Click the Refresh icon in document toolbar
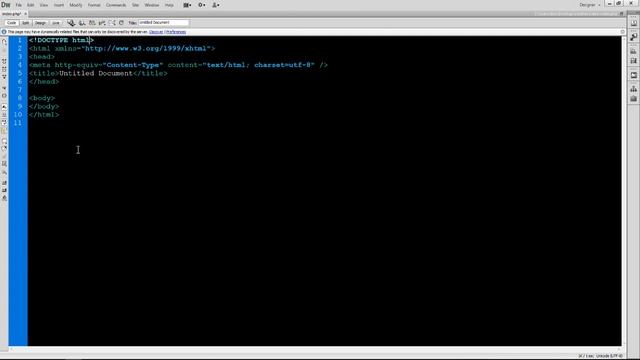Image resolution: width=640 pixels, height=360 pixels. [x=121, y=23]
